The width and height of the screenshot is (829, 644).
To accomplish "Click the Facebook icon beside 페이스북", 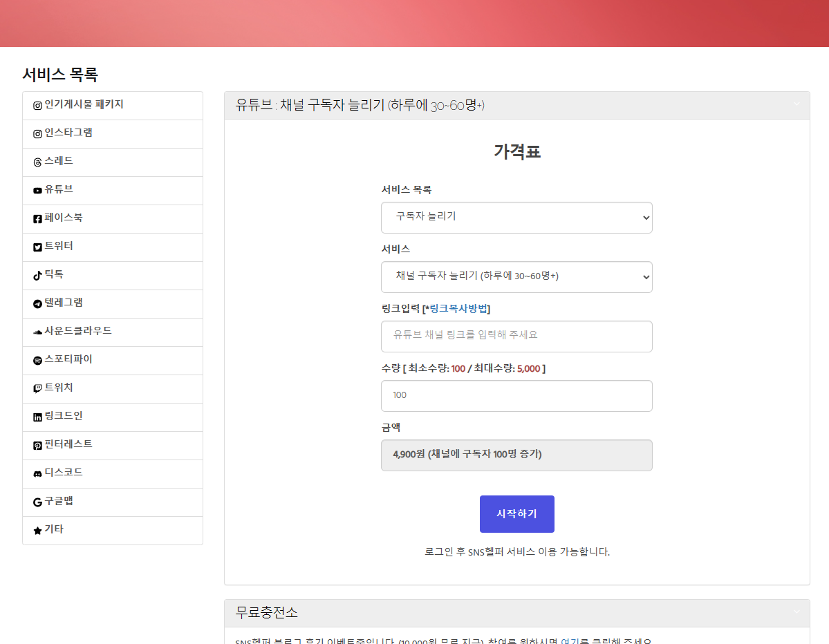I will click(37, 219).
